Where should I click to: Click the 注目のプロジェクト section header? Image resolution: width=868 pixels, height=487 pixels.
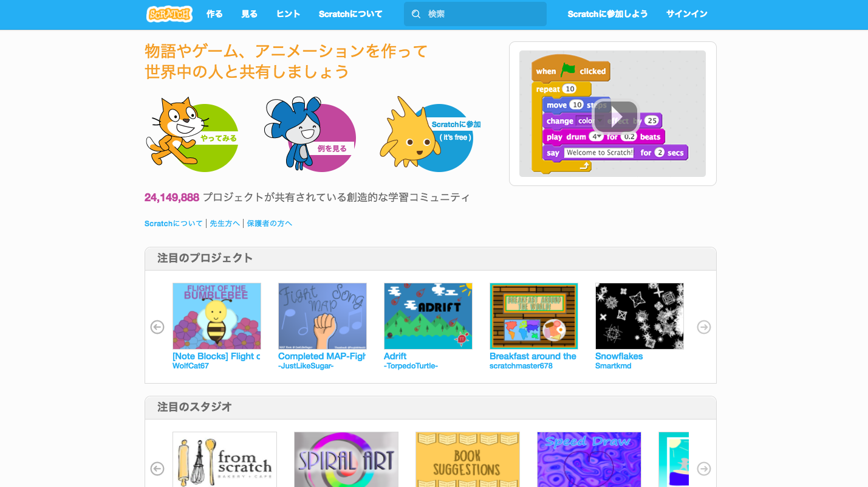[205, 258]
